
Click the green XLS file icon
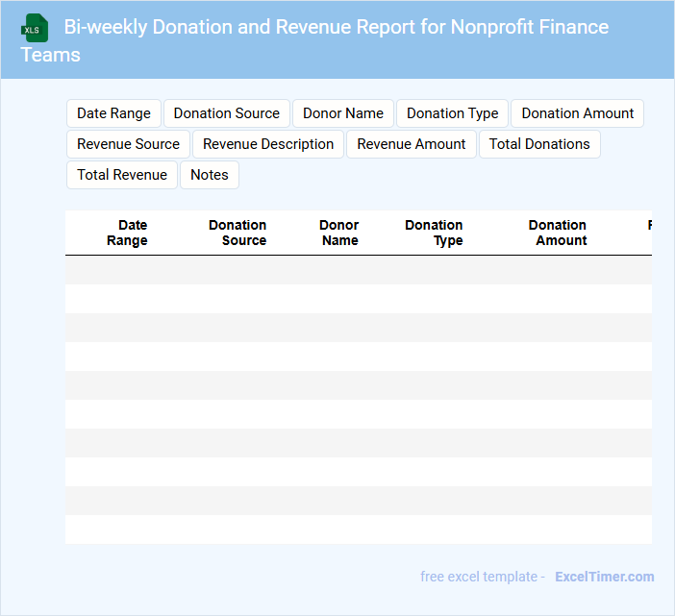point(36,28)
